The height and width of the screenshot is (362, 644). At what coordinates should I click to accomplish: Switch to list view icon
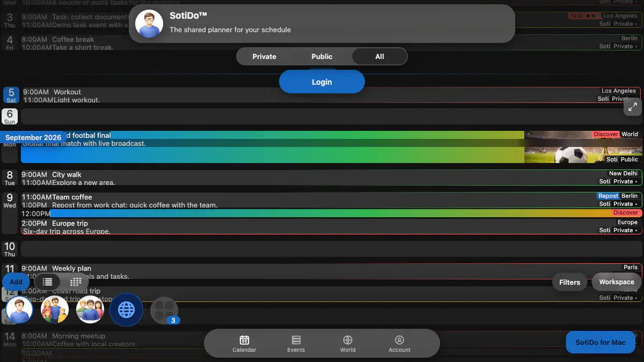48,282
